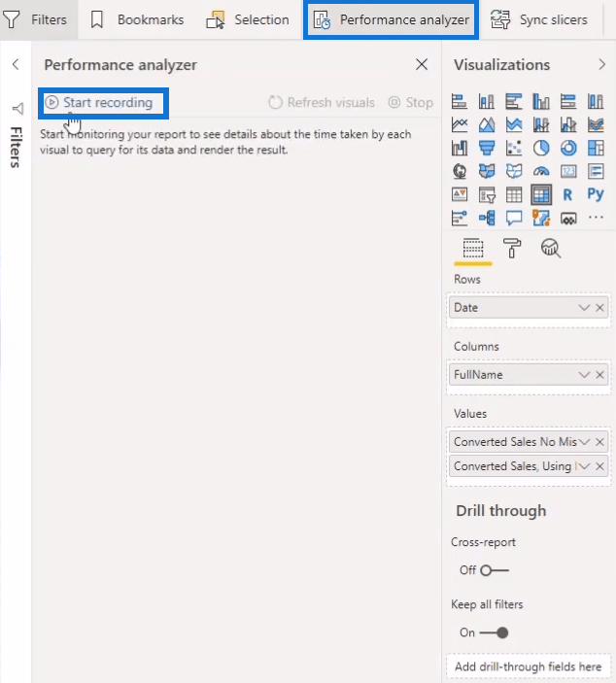Image resolution: width=616 pixels, height=683 pixels.
Task: Select the Stacked bar chart visual
Action: [460, 101]
